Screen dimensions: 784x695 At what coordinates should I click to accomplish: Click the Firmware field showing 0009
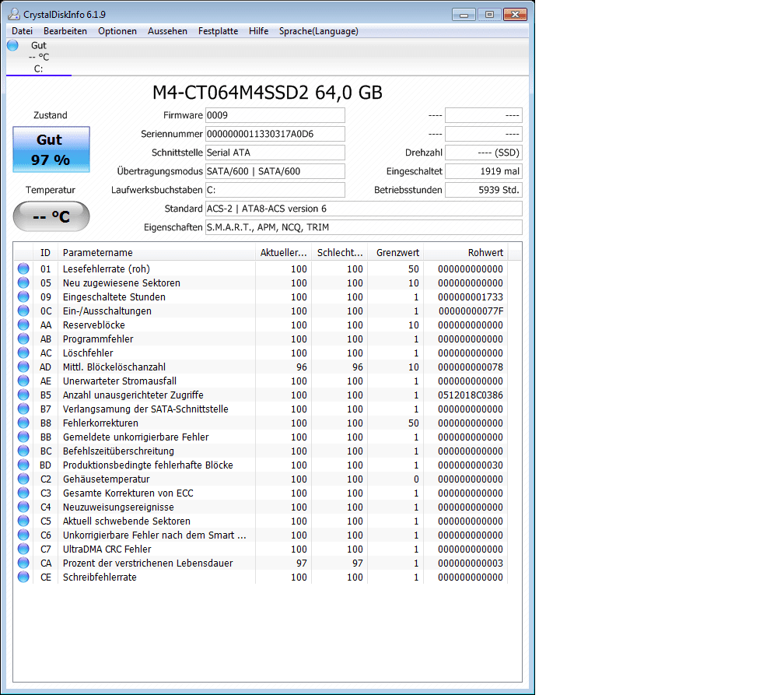pos(275,115)
